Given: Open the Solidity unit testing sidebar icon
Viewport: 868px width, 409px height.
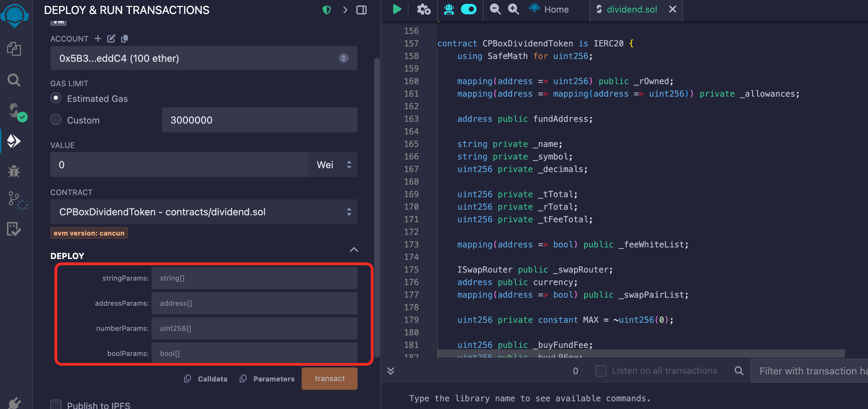Looking at the screenshot, I should [x=14, y=229].
